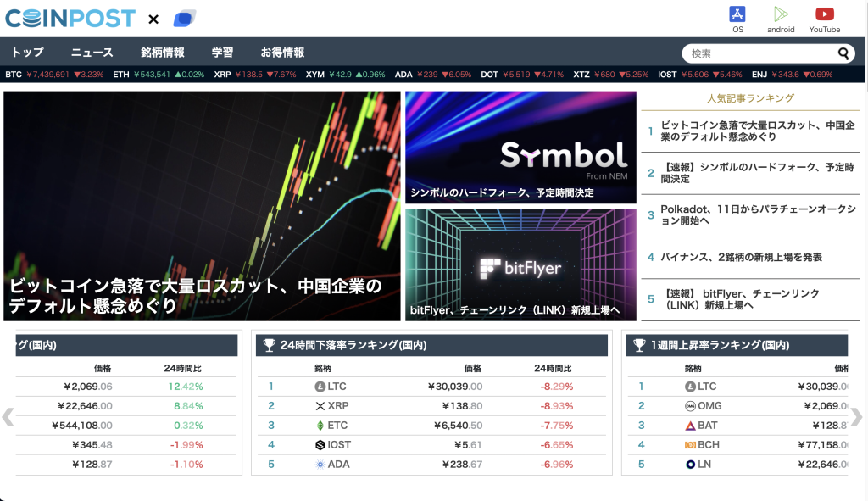Show previous ranking panel with left arrow

coord(8,417)
